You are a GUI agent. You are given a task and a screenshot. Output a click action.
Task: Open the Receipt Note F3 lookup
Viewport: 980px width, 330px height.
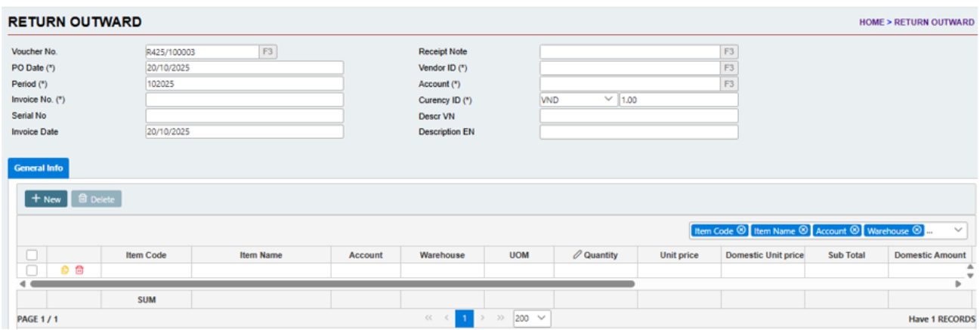click(x=728, y=52)
